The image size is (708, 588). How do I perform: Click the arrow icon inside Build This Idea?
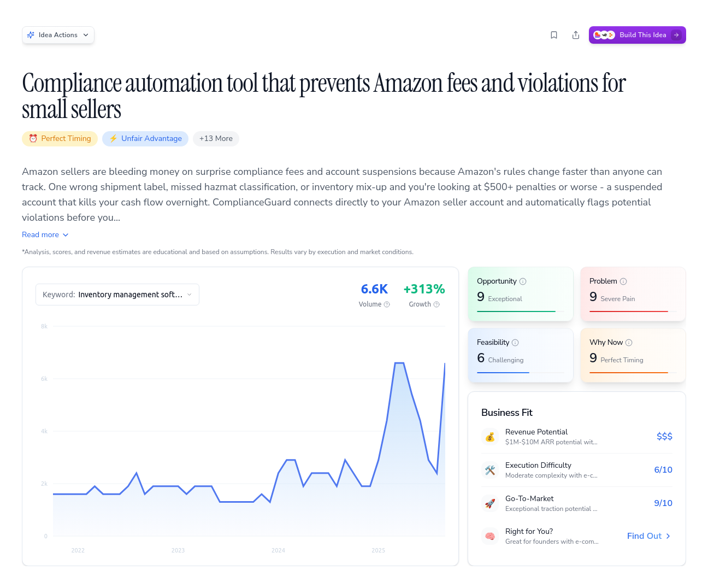(677, 34)
